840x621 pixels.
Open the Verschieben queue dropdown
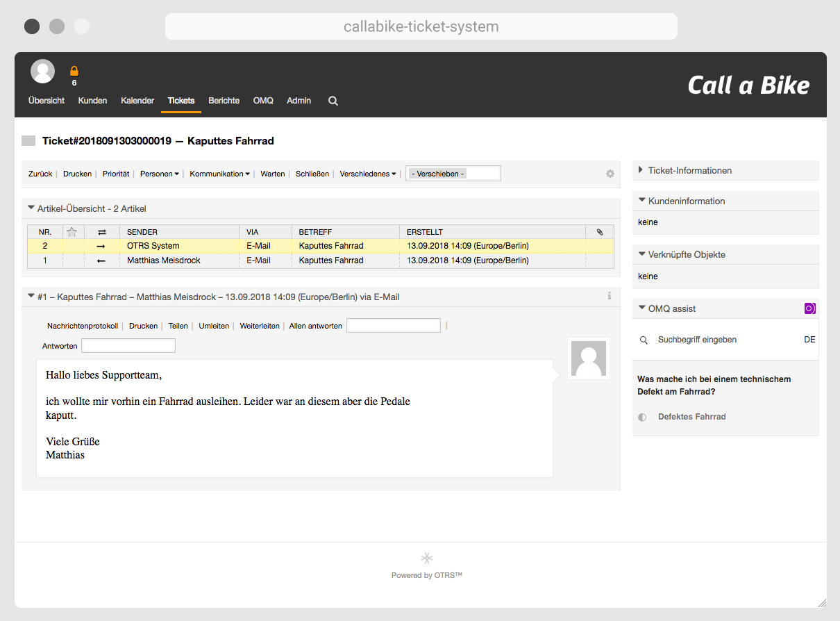pos(453,174)
